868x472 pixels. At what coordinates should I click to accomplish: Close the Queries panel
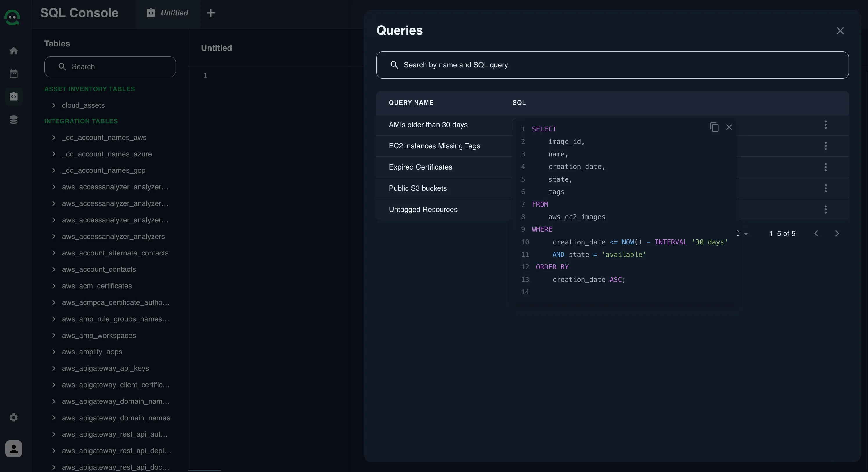pyautogui.click(x=840, y=31)
